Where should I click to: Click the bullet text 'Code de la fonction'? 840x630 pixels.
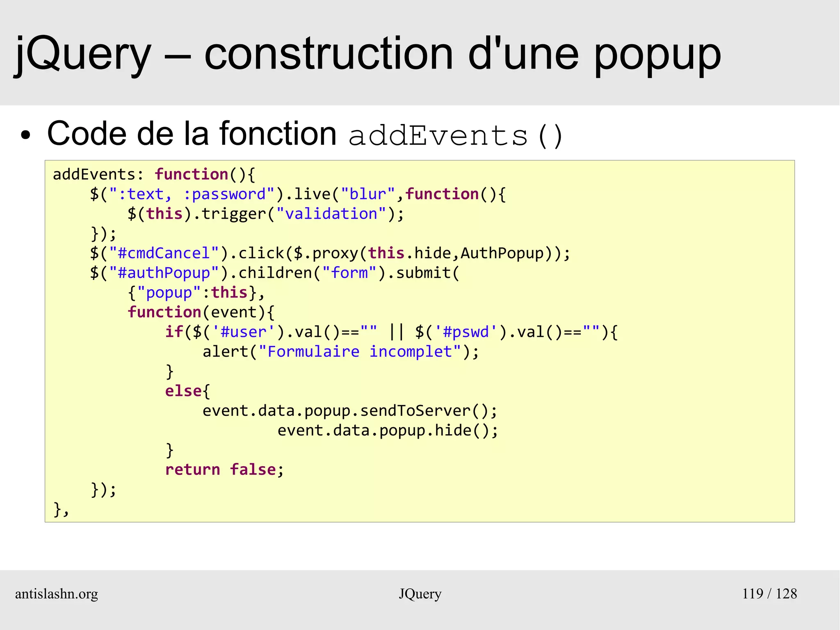(x=192, y=134)
